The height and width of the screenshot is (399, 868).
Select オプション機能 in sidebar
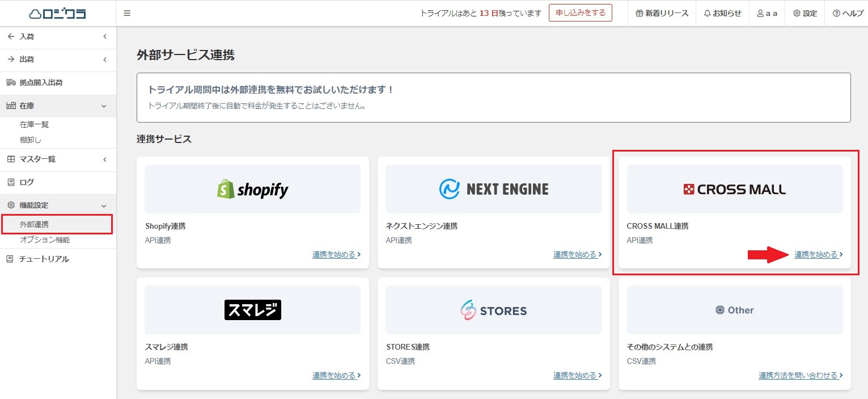(45, 240)
